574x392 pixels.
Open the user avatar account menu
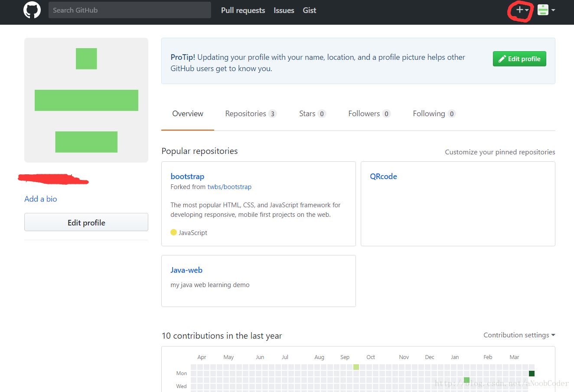click(546, 10)
